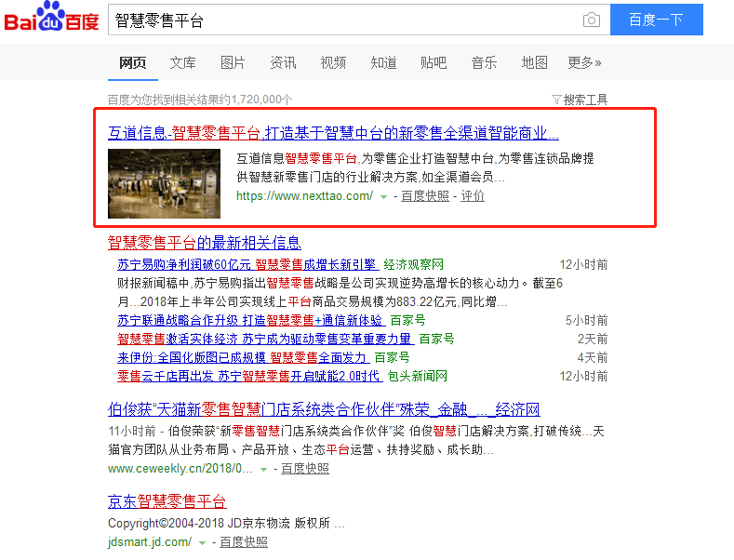
Task: Click the Baidu logo
Action: pos(51,17)
